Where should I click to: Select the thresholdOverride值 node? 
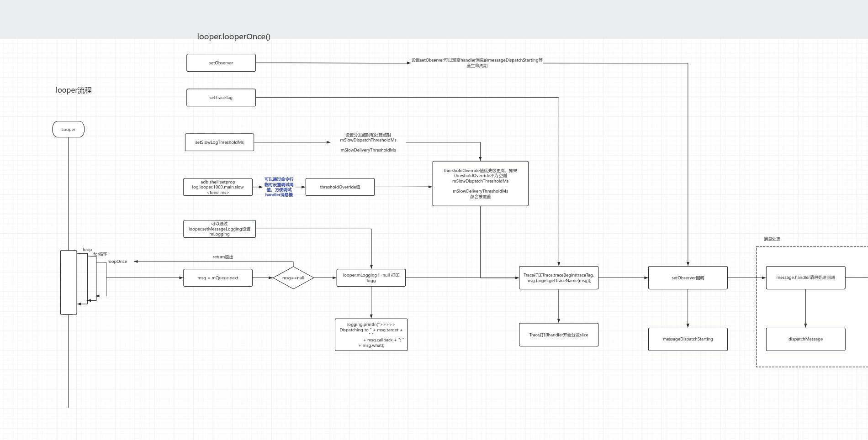(340, 187)
